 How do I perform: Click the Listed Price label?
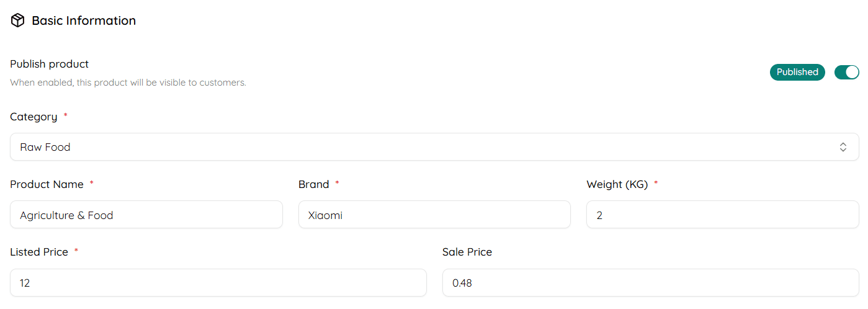(x=39, y=252)
